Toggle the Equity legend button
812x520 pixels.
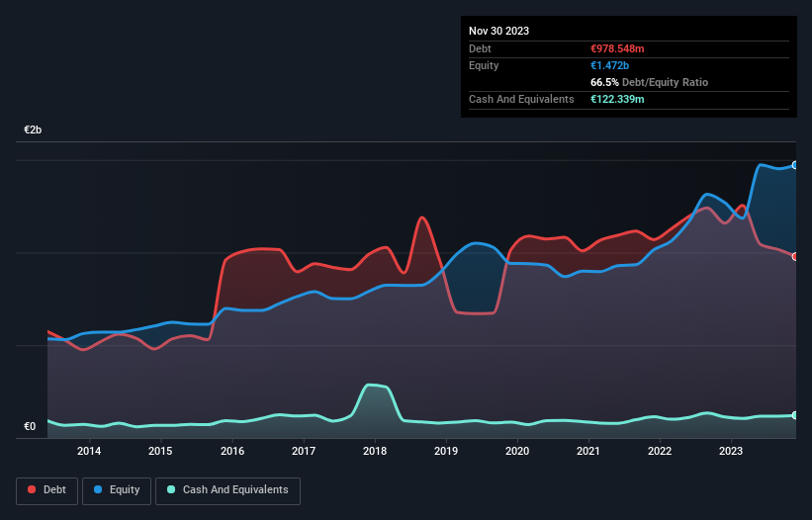[117, 490]
